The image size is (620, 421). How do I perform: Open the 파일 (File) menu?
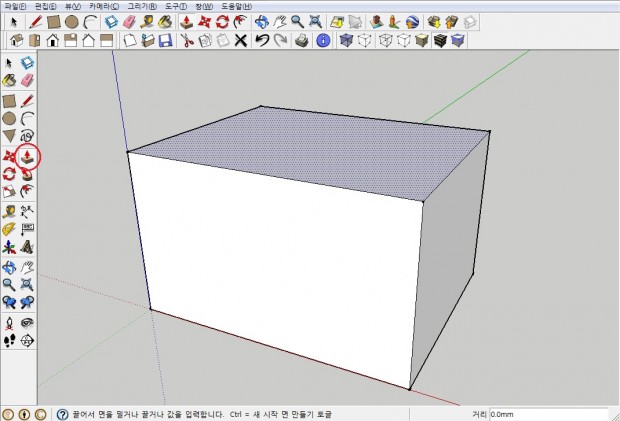tap(14, 6)
